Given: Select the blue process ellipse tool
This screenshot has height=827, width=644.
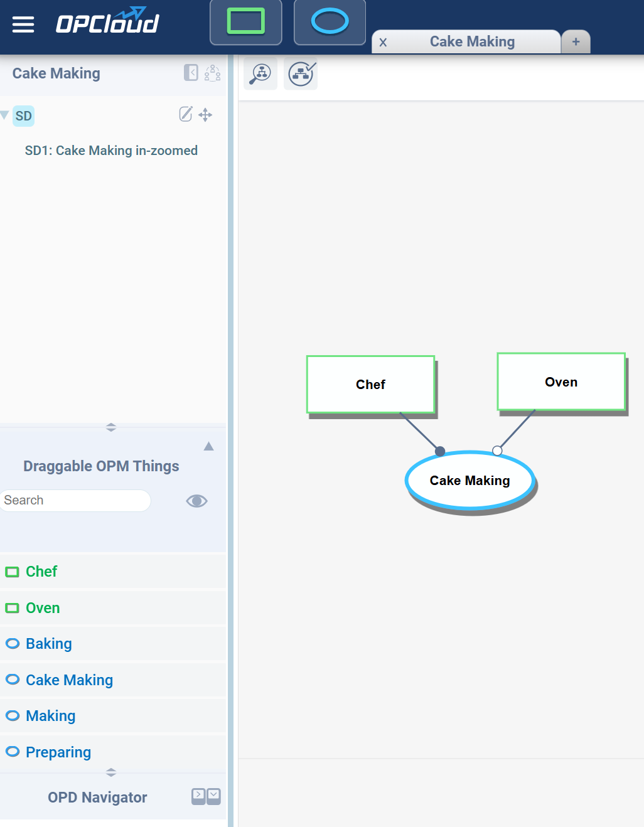Looking at the screenshot, I should 330,22.
